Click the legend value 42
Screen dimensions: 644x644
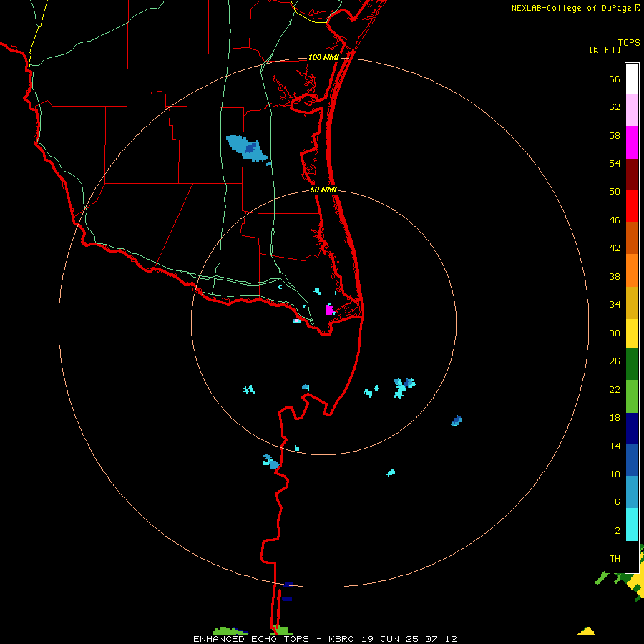(615, 248)
